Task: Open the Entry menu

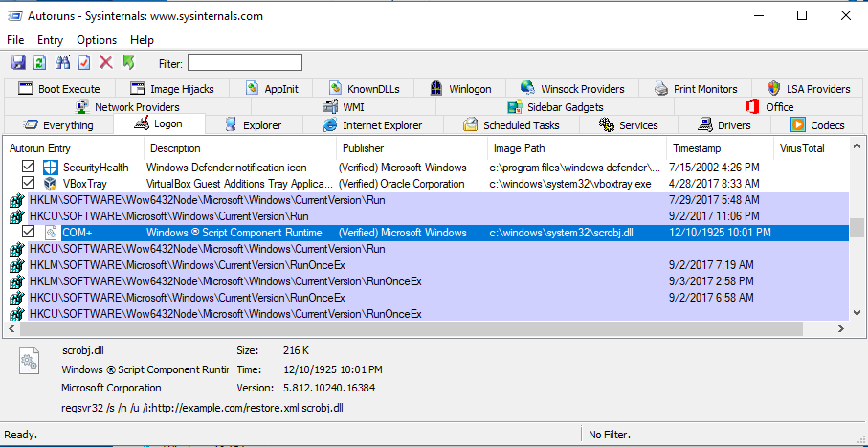Action: click(x=51, y=40)
